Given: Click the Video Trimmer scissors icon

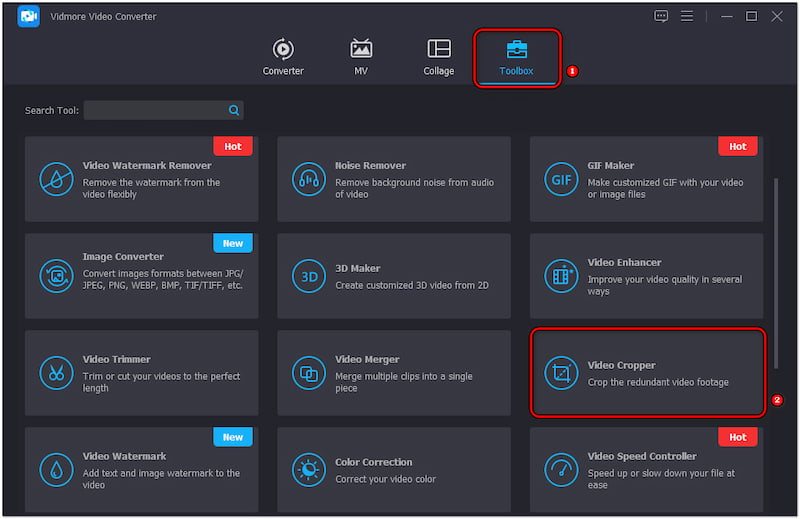Looking at the screenshot, I should pyautogui.click(x=56, y=373).
